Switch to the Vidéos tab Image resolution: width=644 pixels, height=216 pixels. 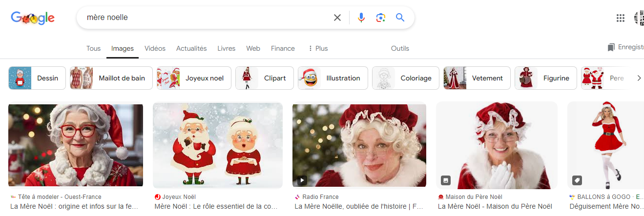tap(155, 48)
